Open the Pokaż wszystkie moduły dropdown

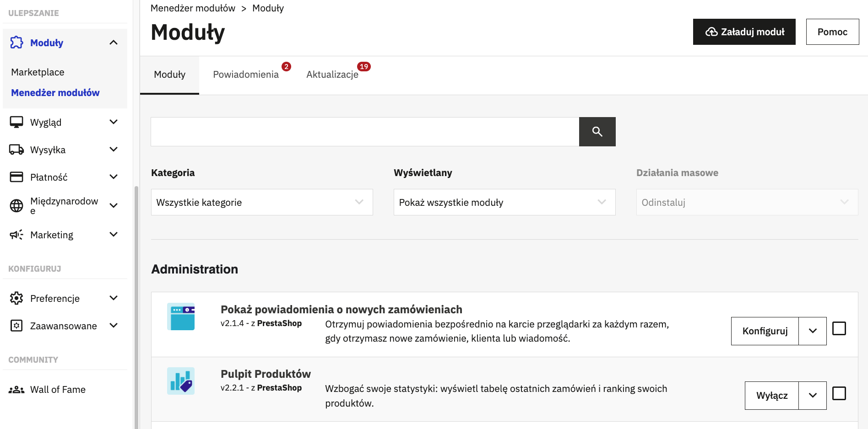click(505, 202)
